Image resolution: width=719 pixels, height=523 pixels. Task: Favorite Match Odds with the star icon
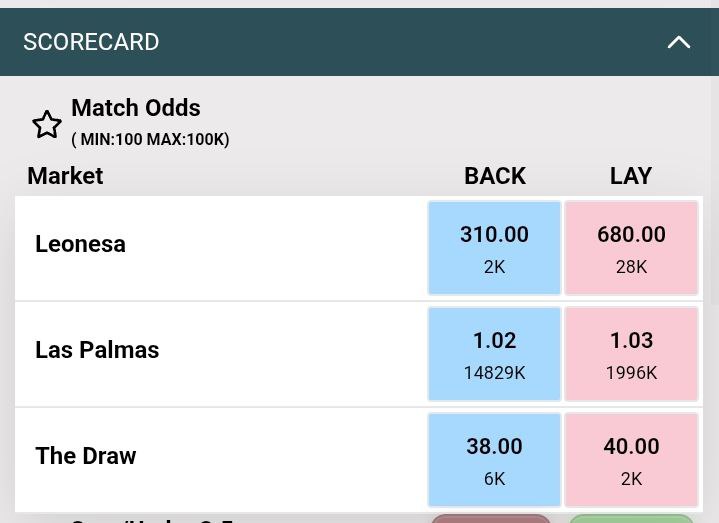tap(47, 124)
